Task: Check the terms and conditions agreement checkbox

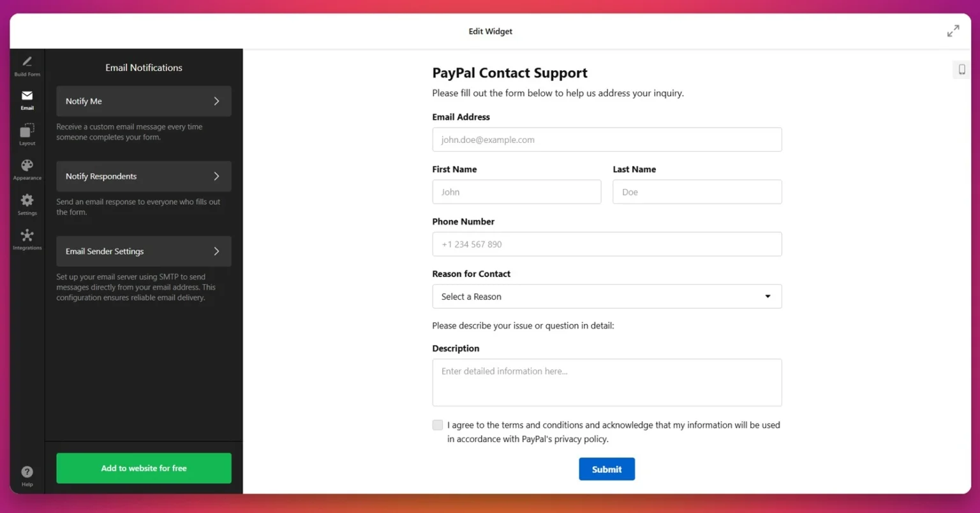Action: 438,425
